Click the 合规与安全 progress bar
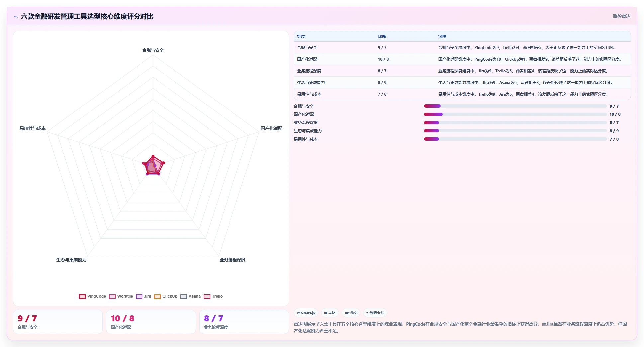The height and width of the screenshot is (347, 644). coord(515,106)
